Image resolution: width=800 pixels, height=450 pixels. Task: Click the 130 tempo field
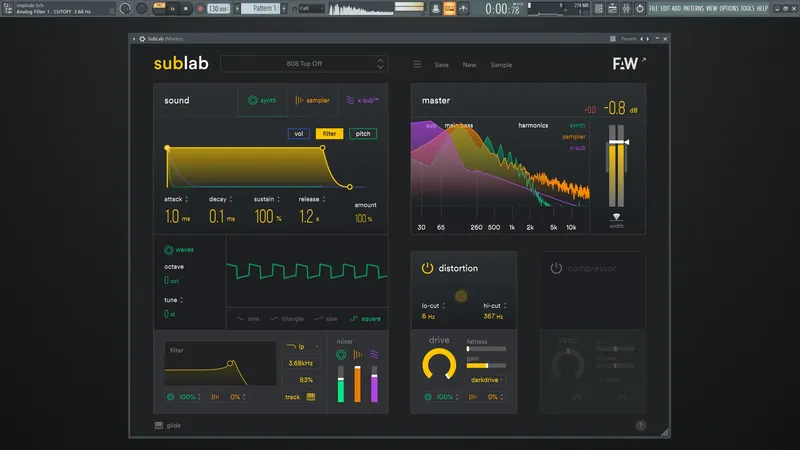click(x=218, y=9)
